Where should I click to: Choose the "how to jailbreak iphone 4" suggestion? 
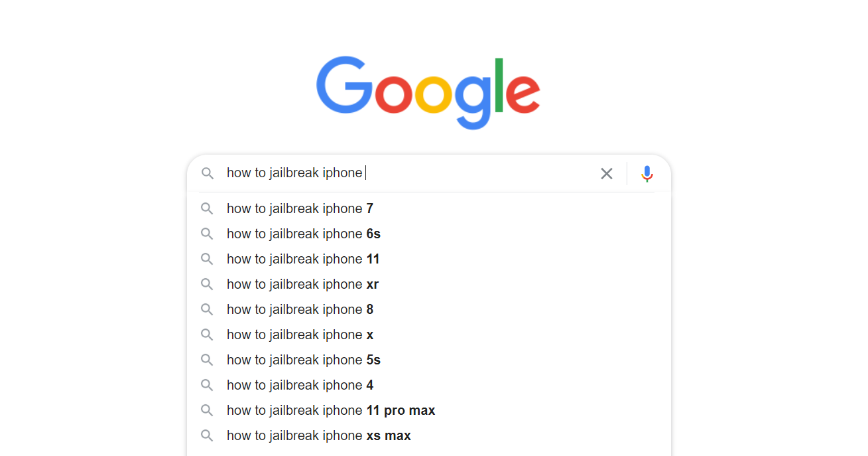click(300, 385)
